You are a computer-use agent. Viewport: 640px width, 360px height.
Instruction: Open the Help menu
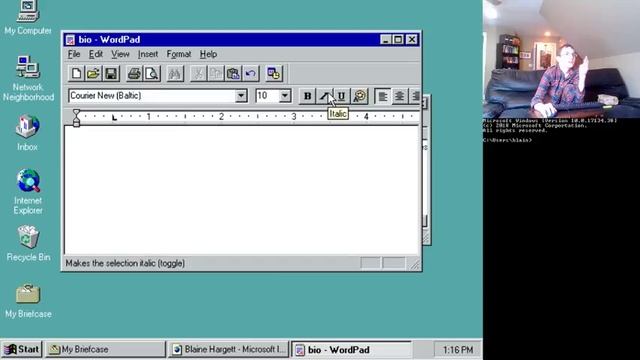[208, 54]
